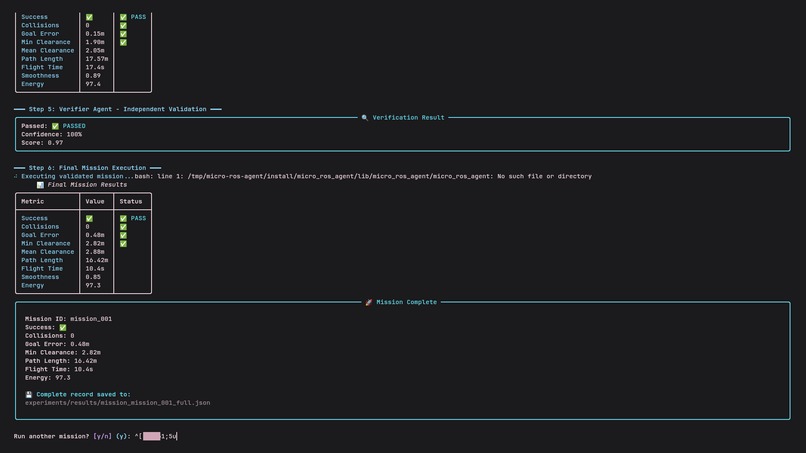Click the Step 5: Verifier Agent heading
The width and height of the screenshot is (806, 453).
click(x=117, y=109)
